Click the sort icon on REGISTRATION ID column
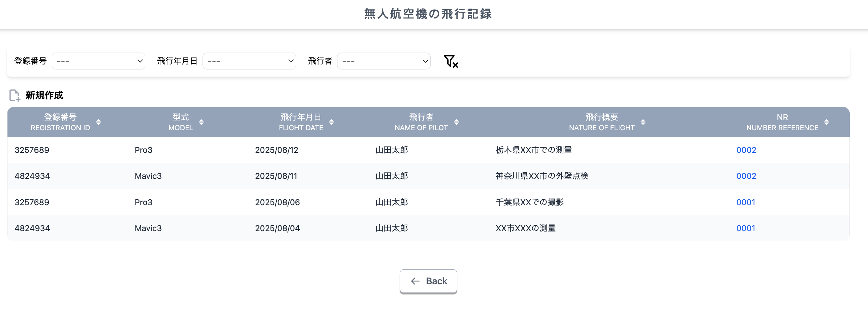 99,122
